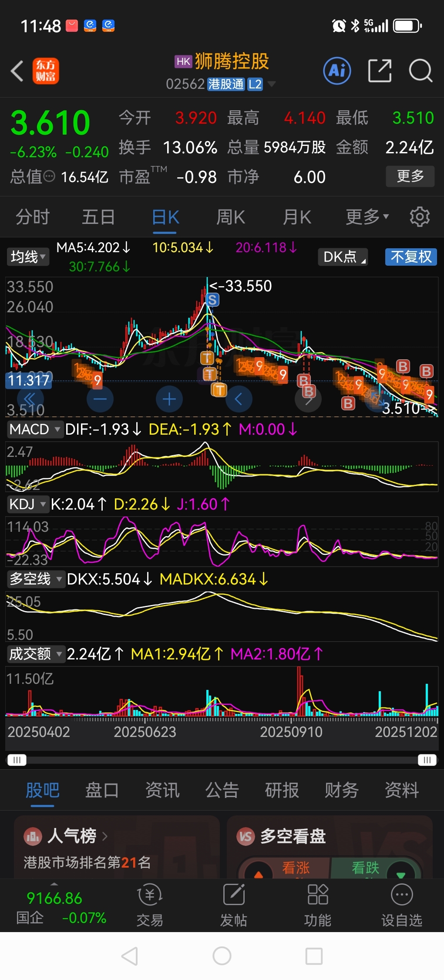Tap the left chart range slider handle
The width and height of the screenshot is (444, 980).
17,760
